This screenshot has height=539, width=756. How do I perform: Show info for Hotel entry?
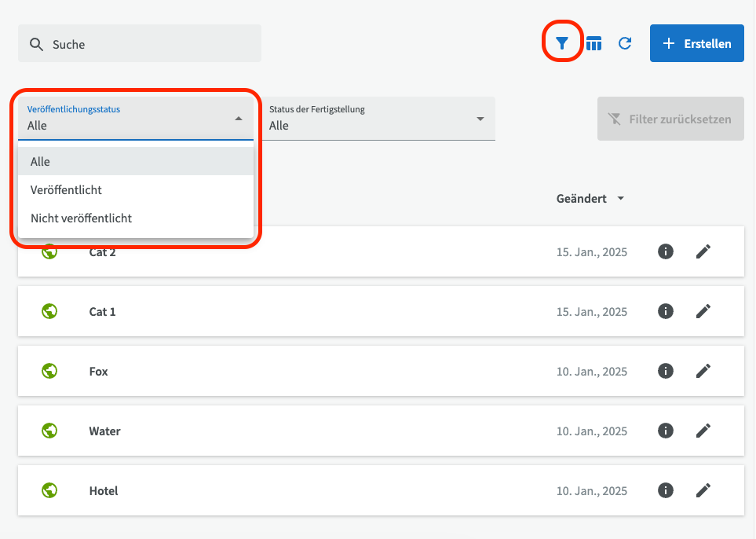(666, 490)
